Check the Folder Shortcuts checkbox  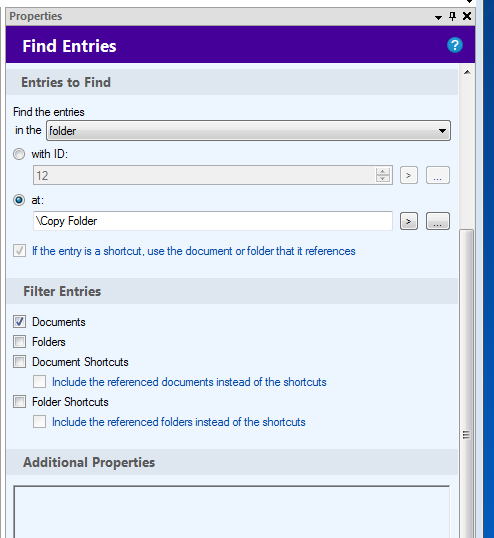click(x=19, y=401)
